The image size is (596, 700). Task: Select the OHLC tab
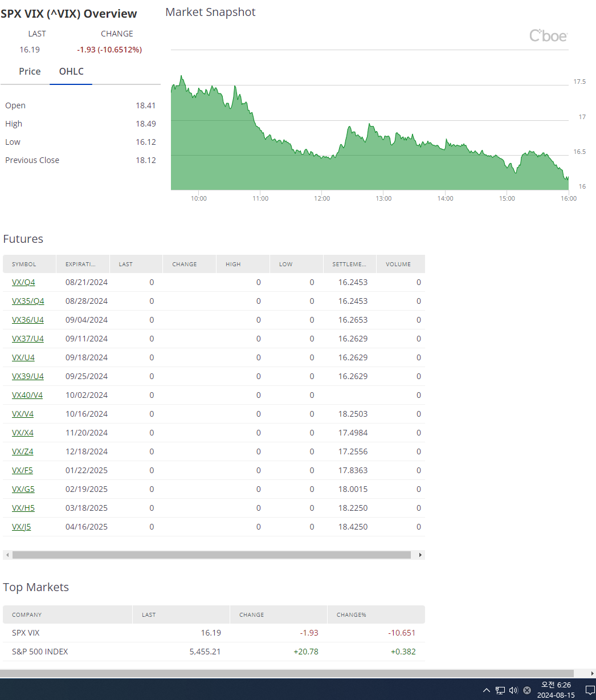(71, 71)
